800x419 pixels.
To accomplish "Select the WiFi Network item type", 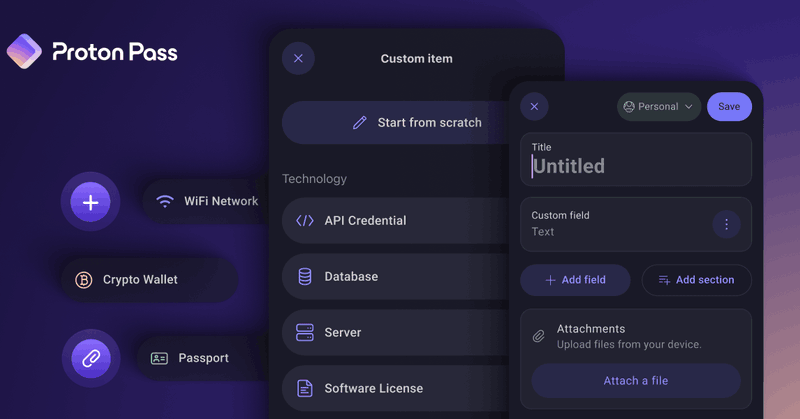I will click(x=205, y=201).
